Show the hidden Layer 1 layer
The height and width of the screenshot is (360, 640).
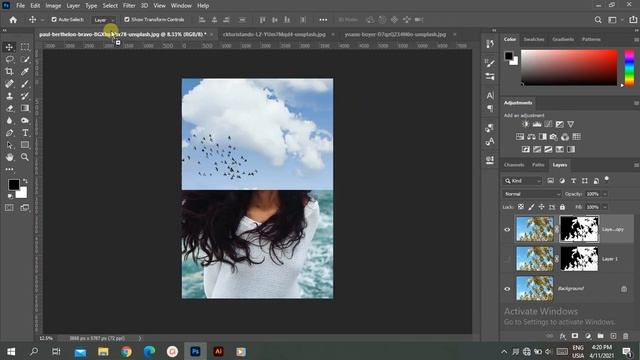(507, 259)
